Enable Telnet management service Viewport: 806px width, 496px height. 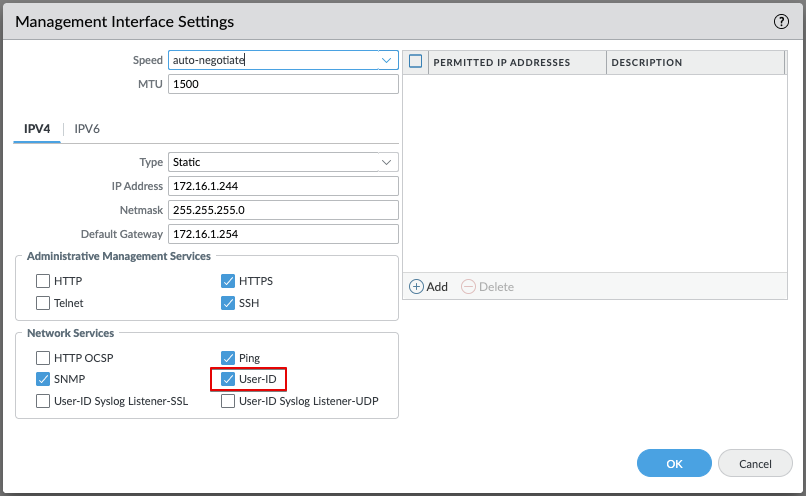[43, 303]
